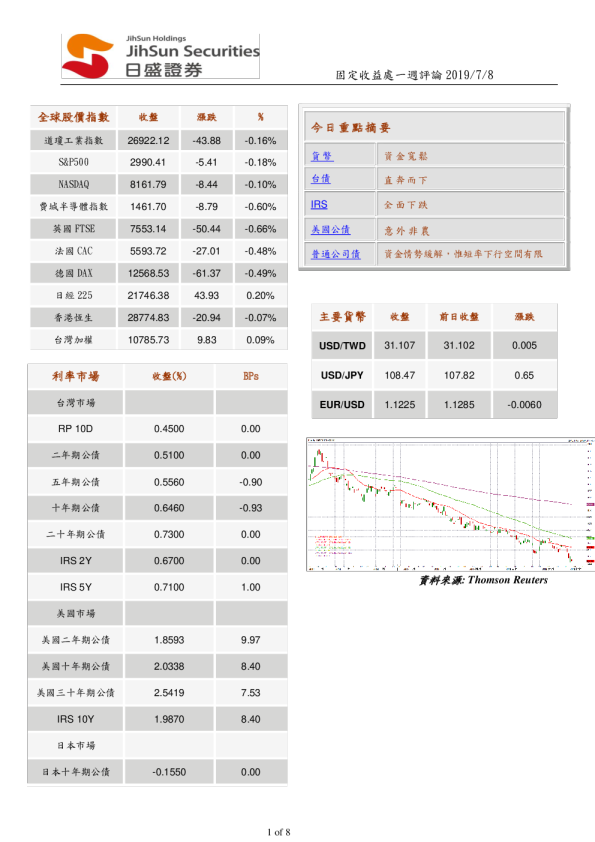Click the IRS 10Y row label

pos(76,720)
